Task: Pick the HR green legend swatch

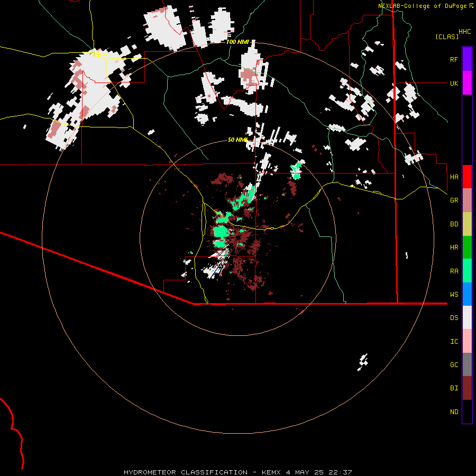Action: tap(467, 248)
